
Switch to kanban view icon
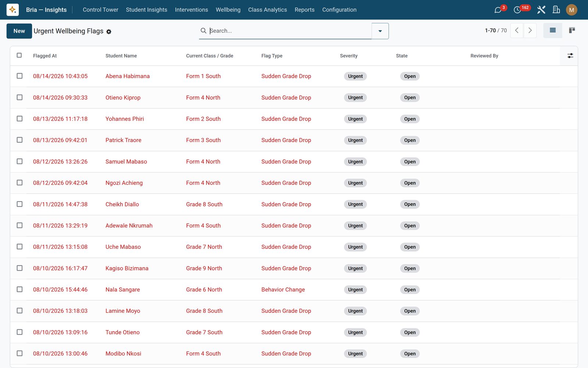pos(572,31)
